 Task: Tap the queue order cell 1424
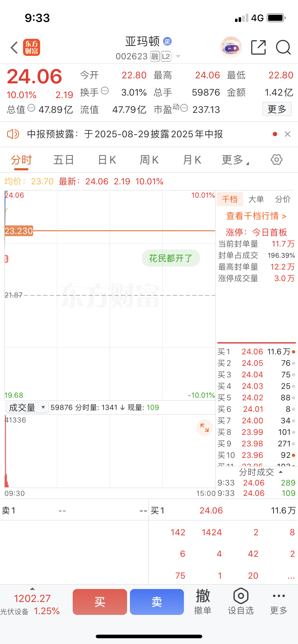[212, 532]
